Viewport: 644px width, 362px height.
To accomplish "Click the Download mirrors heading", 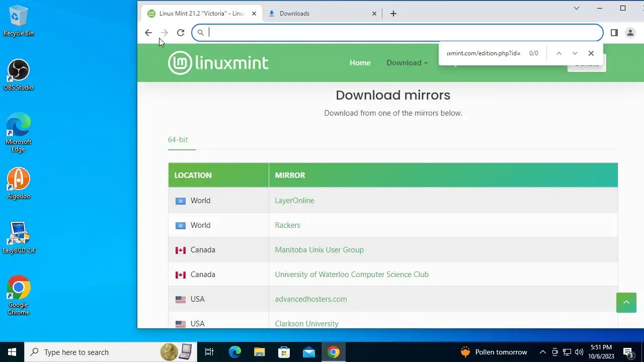I will pyautogui.click(x=393, y=95).
